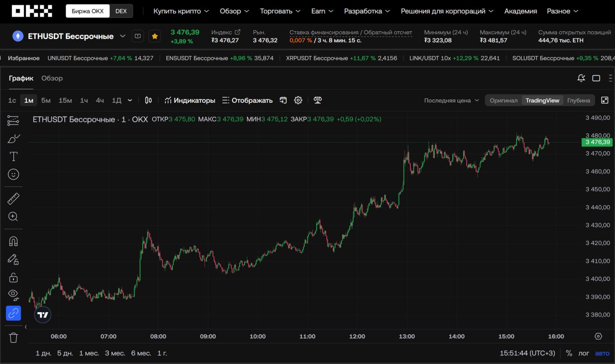Image resolution: width=615 pixels, height=364 pixels.
Task: Toggle logarithmic scale лог
Action: coord(584,353)
